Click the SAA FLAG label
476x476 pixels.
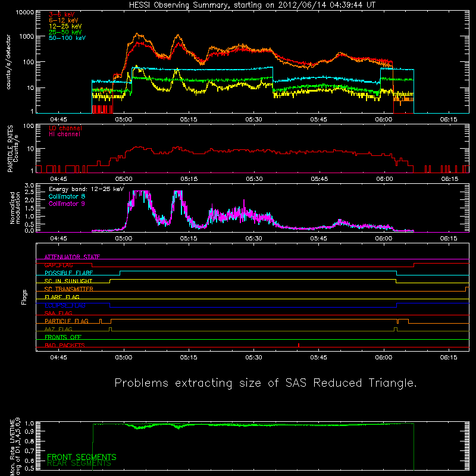58,313
